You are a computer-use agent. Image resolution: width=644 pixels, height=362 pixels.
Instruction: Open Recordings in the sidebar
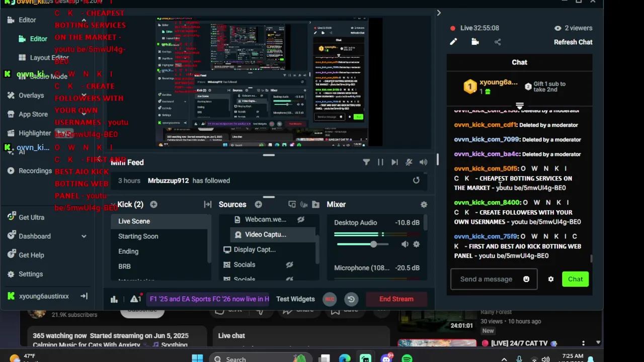(35, 171)
